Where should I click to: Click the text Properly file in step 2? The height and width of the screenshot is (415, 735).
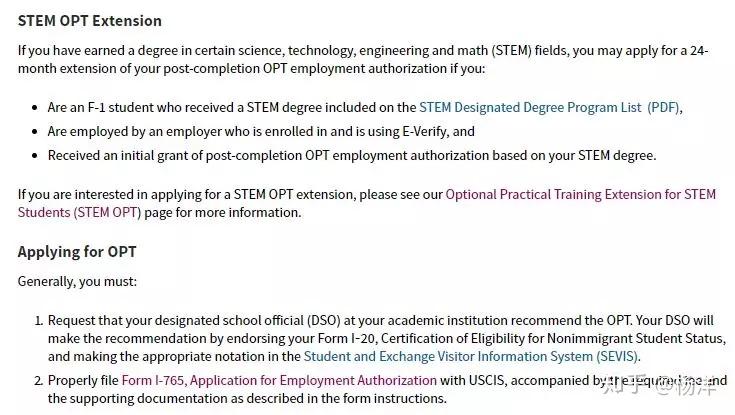coord(83,380)
